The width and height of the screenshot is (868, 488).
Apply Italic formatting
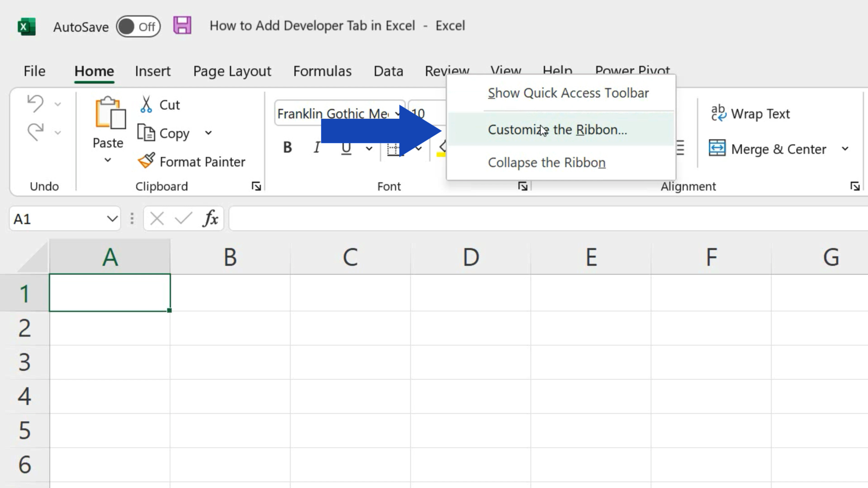tap(316, 147)
